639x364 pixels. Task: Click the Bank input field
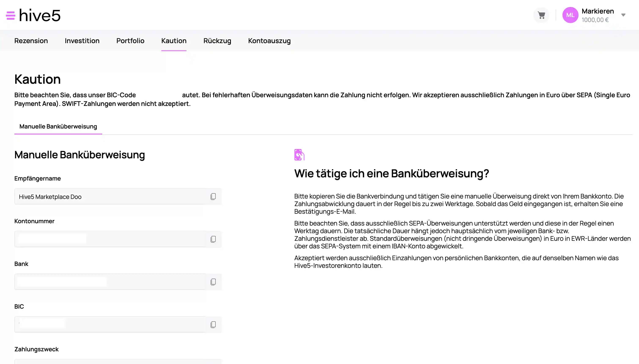point(110,282)
